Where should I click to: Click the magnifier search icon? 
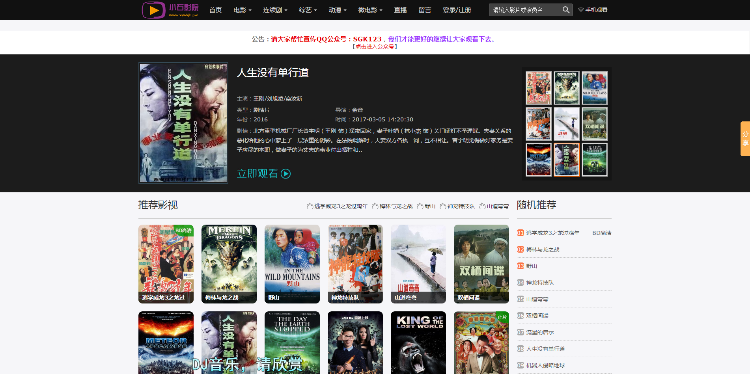566,10
